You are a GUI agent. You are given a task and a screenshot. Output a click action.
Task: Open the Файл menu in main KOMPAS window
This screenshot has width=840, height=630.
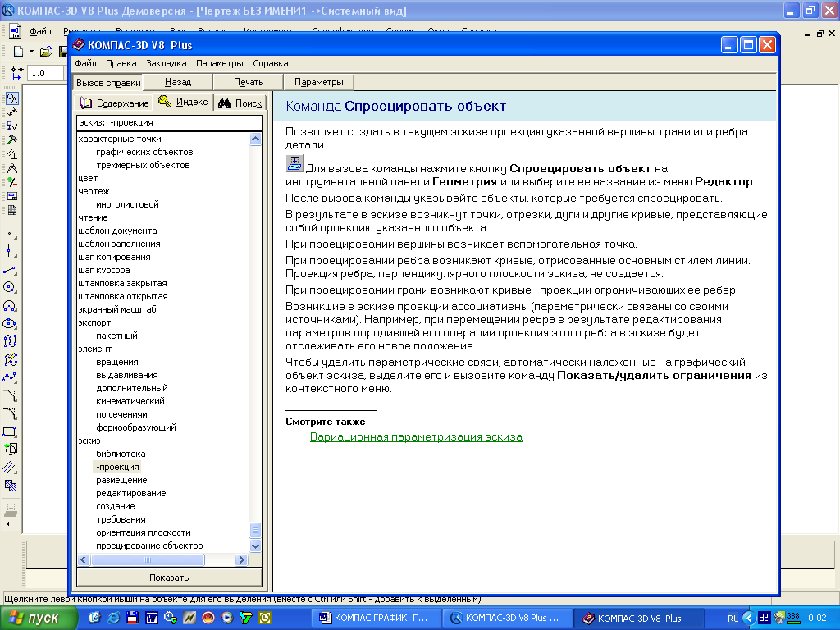(40, 31)
